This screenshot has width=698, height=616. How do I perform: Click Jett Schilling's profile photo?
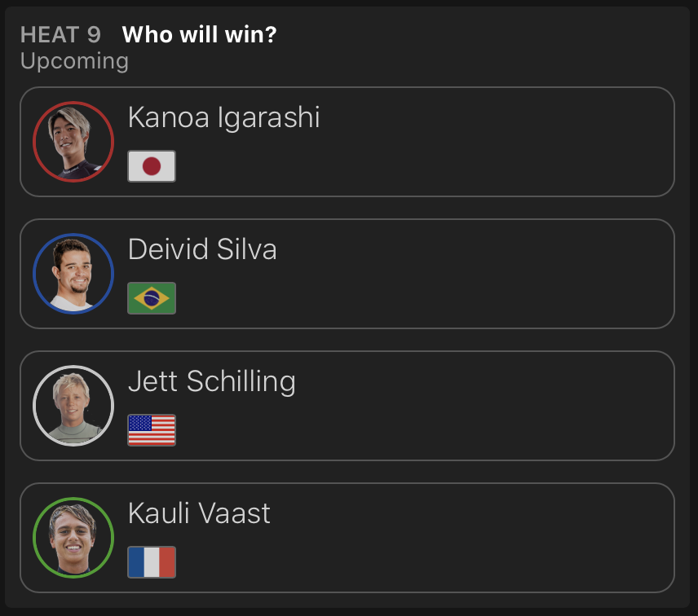click(x=73, y=406)
